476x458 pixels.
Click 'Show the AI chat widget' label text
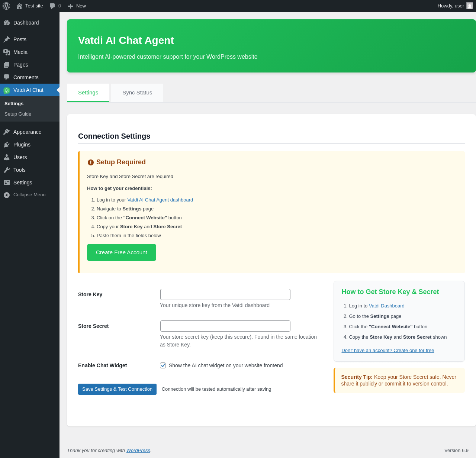pyautogui.click(x=226, y=365)
